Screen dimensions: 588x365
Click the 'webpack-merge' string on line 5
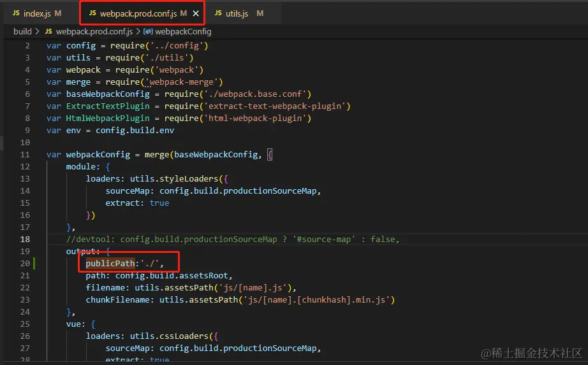point(181,82)
